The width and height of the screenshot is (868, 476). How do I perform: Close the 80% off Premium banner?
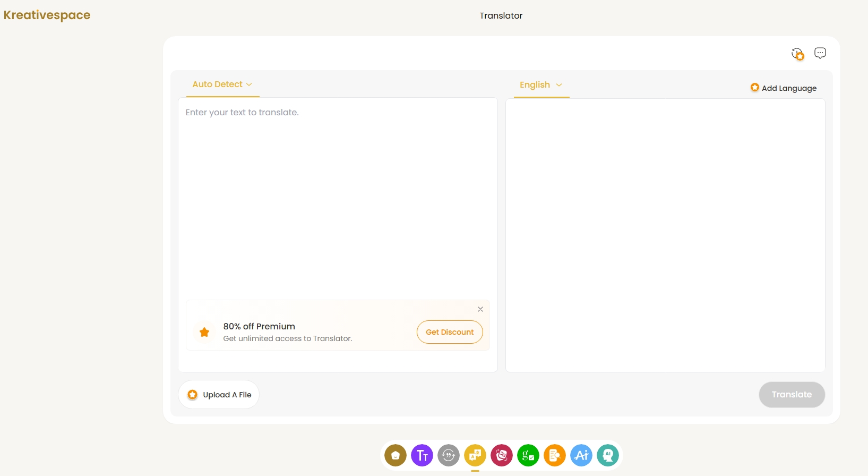[x=480, y=309]
